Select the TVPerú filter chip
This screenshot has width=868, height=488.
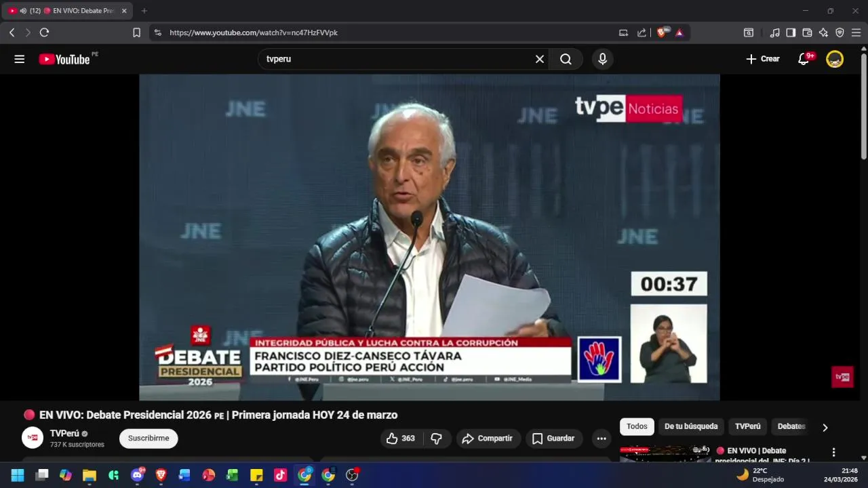click(748, 426)
